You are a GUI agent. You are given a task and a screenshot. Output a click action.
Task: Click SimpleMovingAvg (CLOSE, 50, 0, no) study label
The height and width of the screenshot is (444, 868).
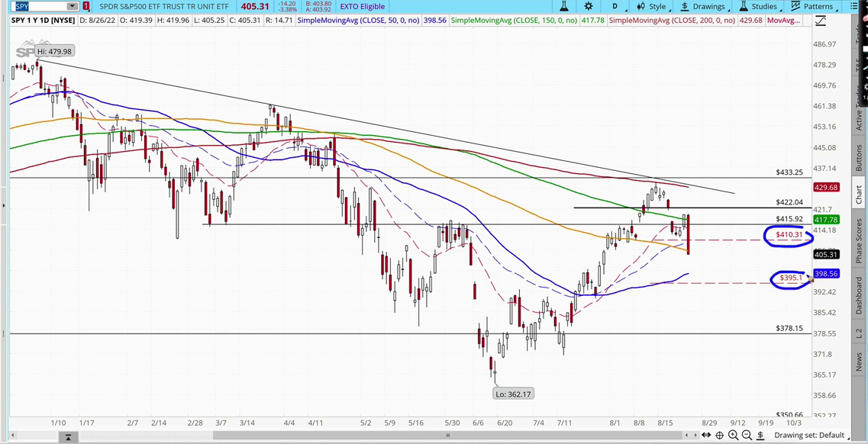tap(358, 21)
